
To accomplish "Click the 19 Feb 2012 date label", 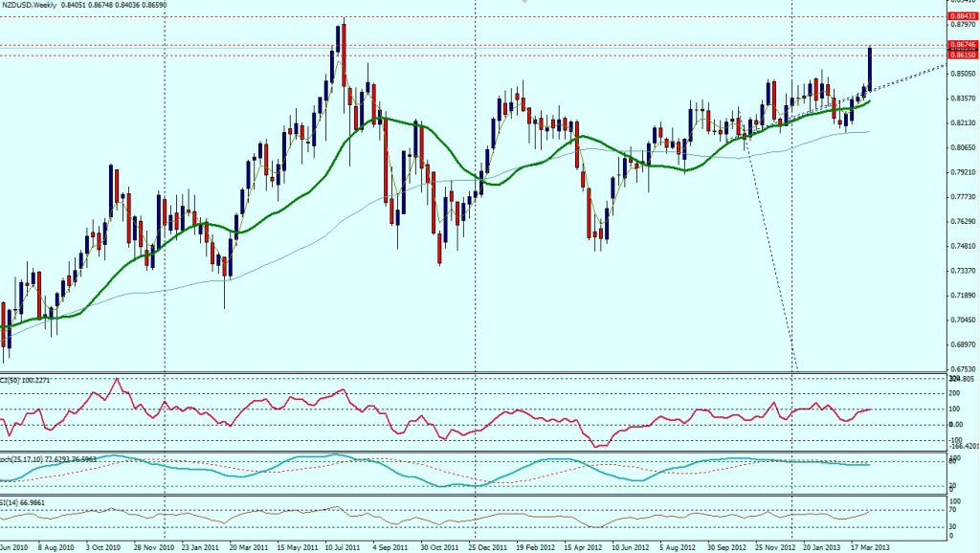I will (535, 547).
